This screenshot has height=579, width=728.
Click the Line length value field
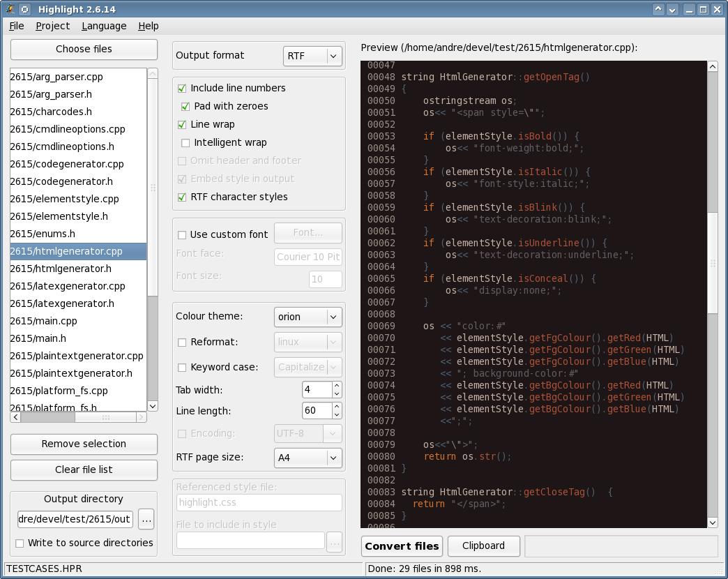[x=317, y=410]
